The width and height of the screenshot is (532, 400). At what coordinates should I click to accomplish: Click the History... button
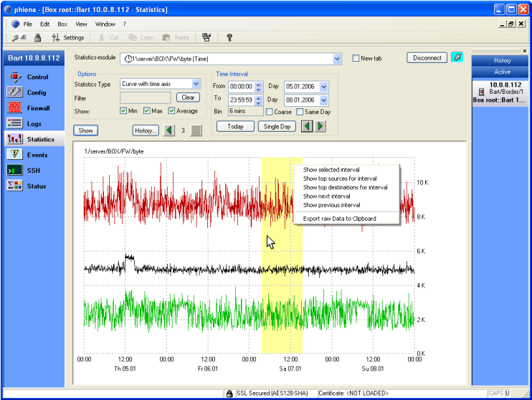tap(146, 130)
